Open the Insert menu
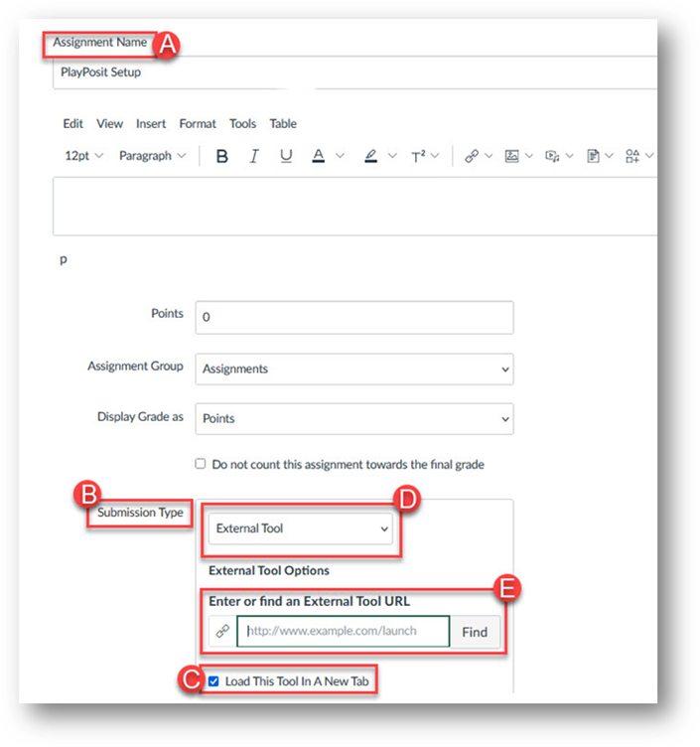This screenshot has width=700, height=747. (151, 124)
